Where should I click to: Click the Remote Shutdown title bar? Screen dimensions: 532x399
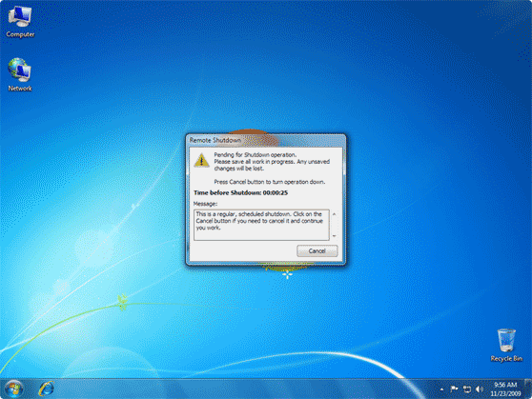click(x=266, y=140)
